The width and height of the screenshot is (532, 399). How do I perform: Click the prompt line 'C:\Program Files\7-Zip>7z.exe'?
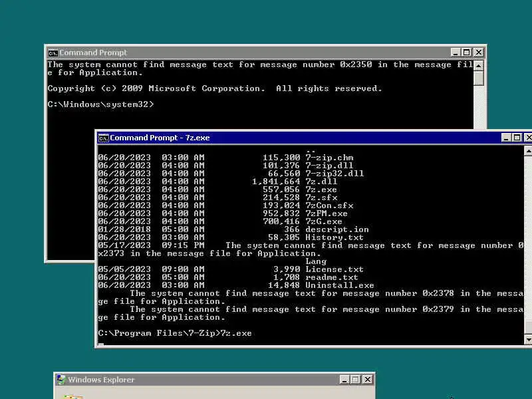175,333
